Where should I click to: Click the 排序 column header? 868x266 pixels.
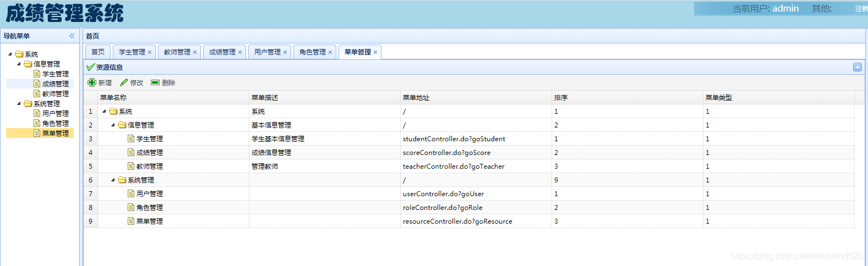[x=560, y=97]
